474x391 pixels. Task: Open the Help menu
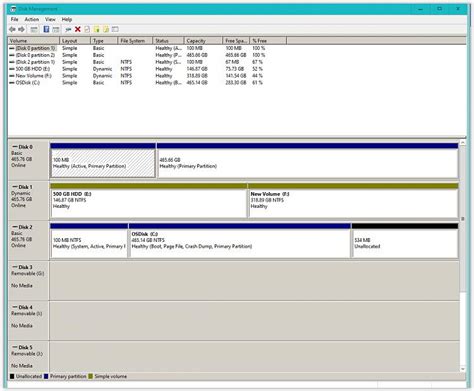pyautogui.click(x=67, y=19)
